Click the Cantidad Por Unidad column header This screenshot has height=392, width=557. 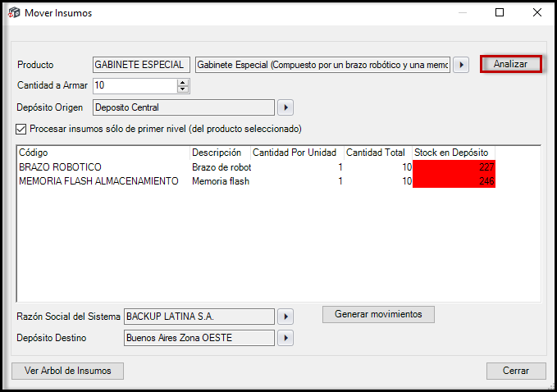pos(297,153)
